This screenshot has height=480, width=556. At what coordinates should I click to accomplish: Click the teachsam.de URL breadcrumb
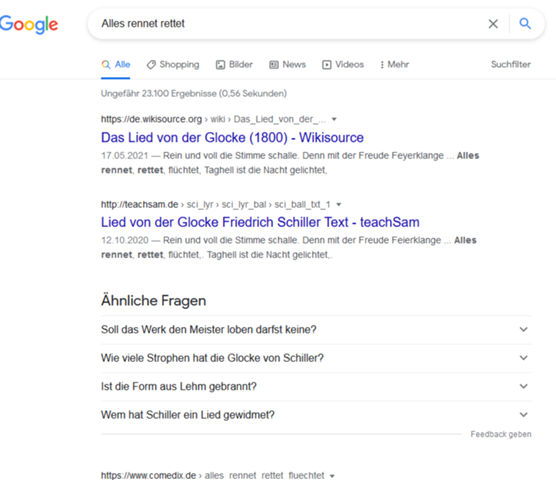click(216, 205)
